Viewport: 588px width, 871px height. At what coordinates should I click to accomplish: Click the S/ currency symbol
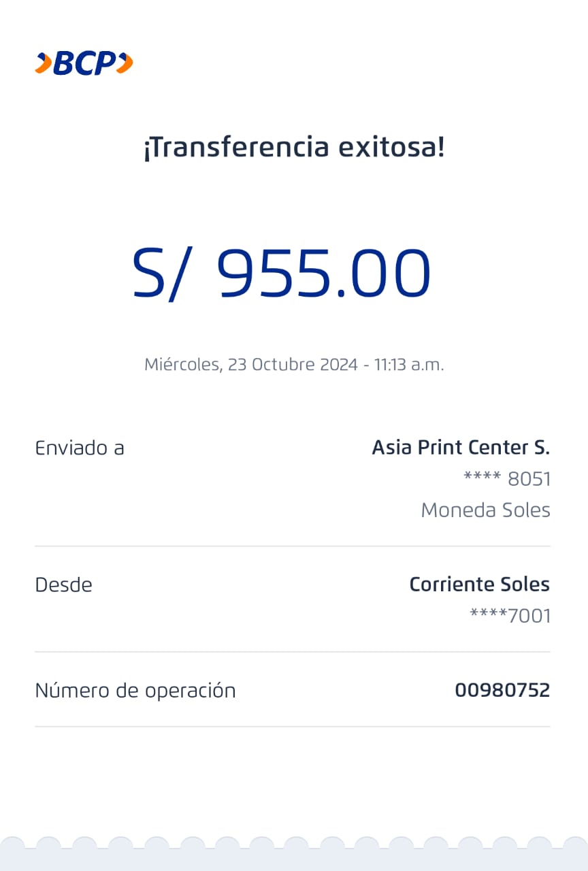point(158,274)
